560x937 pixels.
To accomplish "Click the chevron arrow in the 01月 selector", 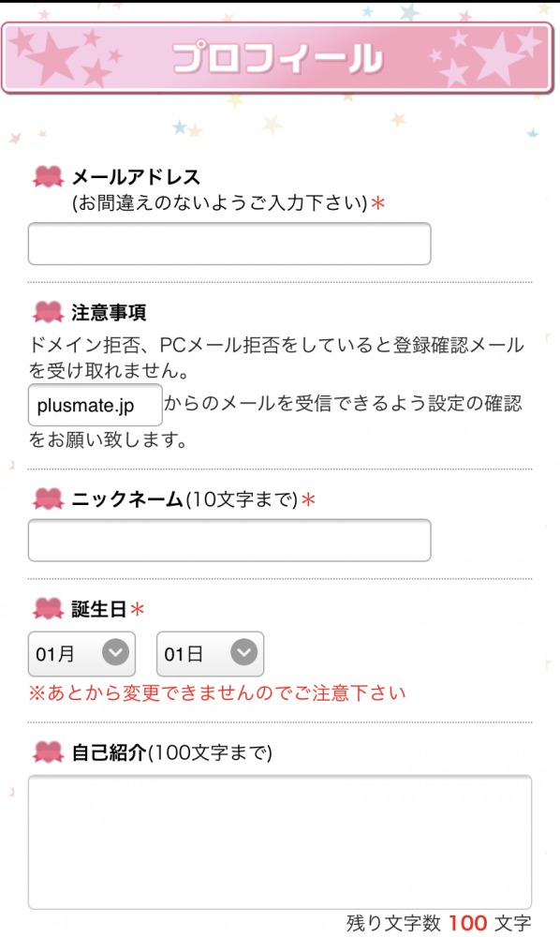I will point(115,652).
